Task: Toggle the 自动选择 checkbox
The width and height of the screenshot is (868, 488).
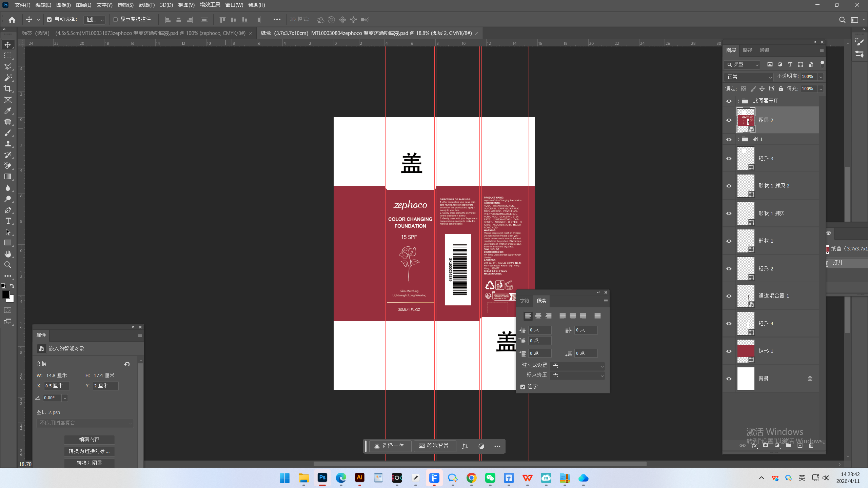Action: tap(49, 20)
